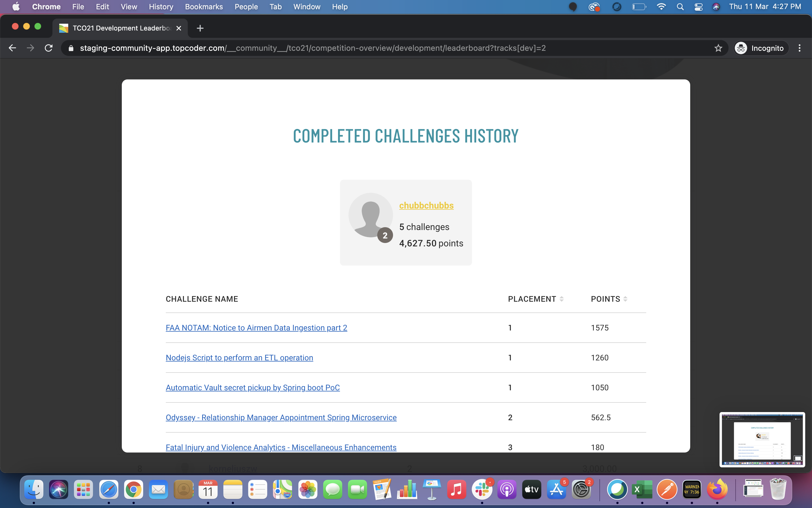
Task: Open App Store from the Dock
Action: 556,490
